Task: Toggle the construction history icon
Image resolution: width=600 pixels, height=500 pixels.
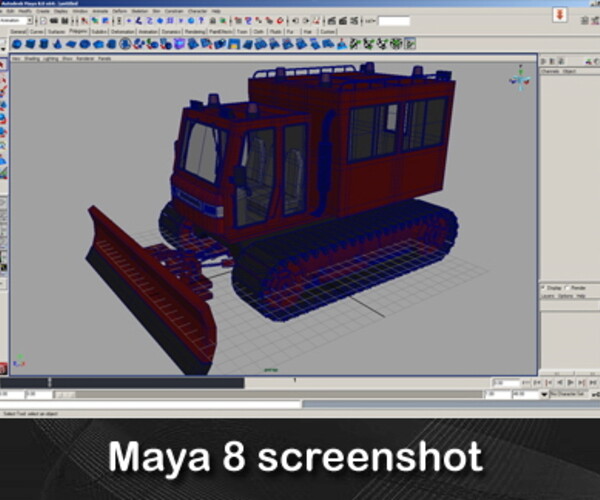Action: coord(317,21)
